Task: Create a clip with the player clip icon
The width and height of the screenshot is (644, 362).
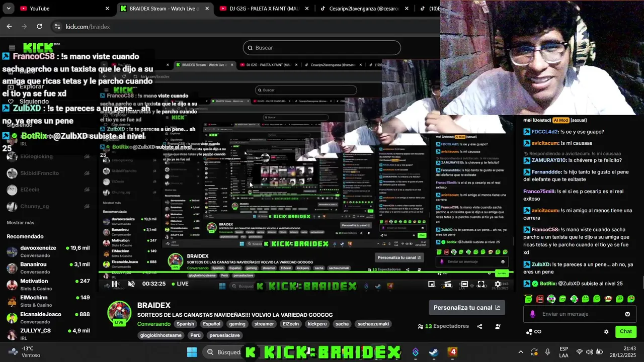Action: (447, 284)
